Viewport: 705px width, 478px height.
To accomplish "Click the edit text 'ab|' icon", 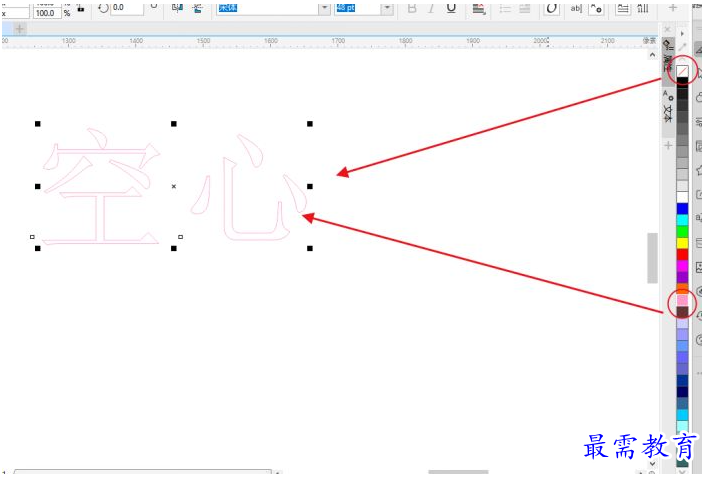I will tap(576, 8).
